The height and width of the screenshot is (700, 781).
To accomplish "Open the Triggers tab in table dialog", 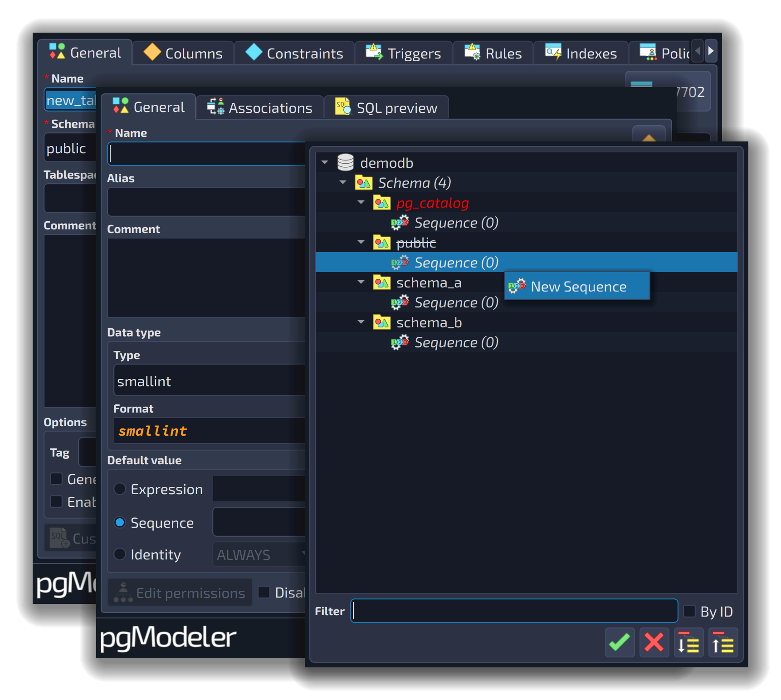I will (x=404, y=53).
